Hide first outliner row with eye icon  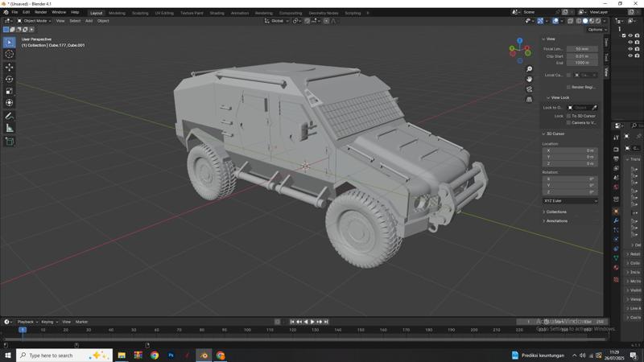point(630,35)
